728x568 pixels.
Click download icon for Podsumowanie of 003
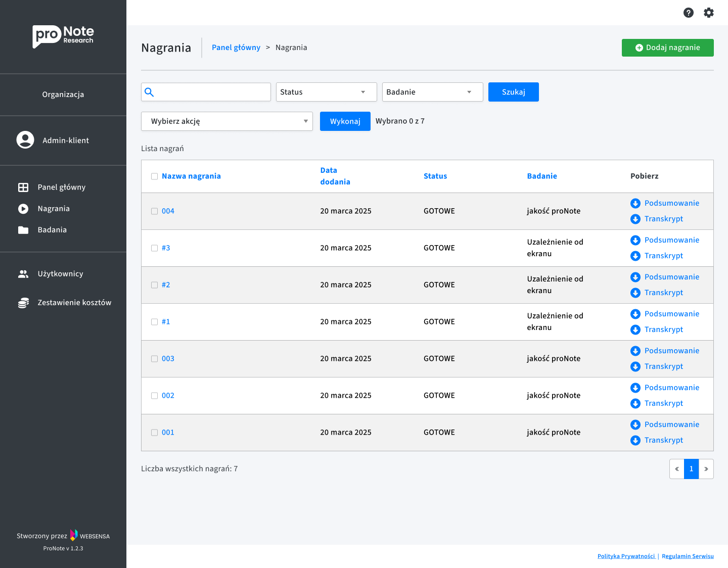pos(635,351)
